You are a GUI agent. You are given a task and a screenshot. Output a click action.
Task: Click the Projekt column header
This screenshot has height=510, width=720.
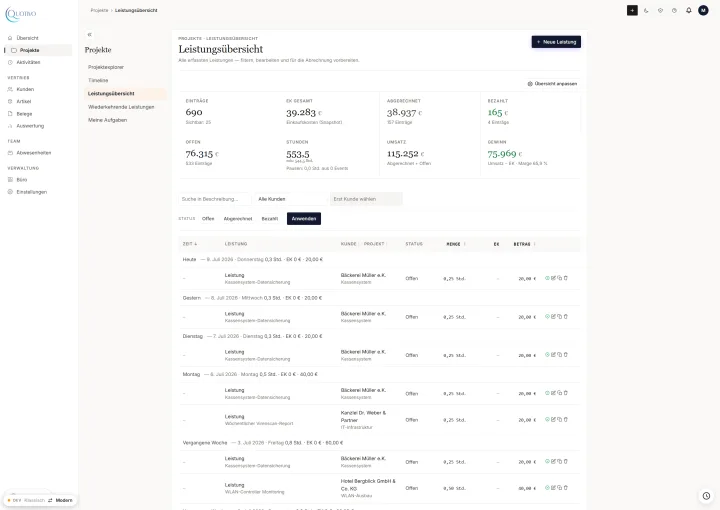(374, 244)
